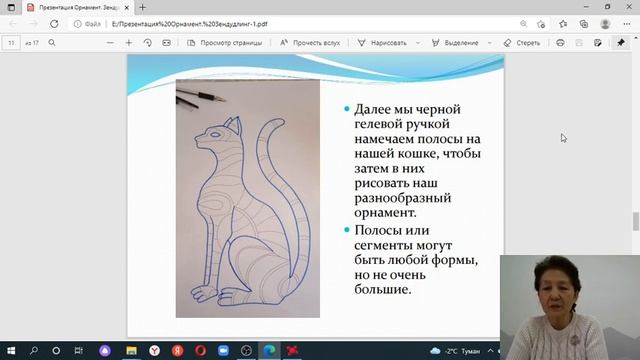Screen dimensions: 640x360
Task: Select the Стереть eraser tool
Action: click(x=522, y=43)
